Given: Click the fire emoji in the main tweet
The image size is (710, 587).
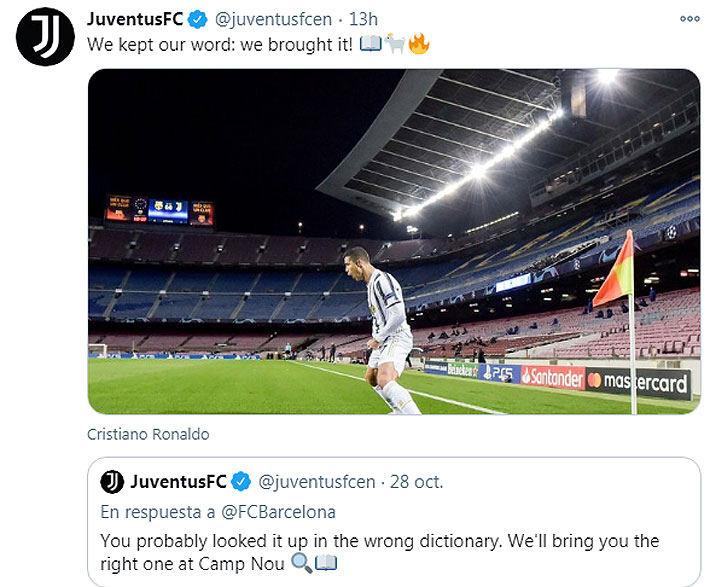Looking at the screenshot, I should (x=418, y=45).
